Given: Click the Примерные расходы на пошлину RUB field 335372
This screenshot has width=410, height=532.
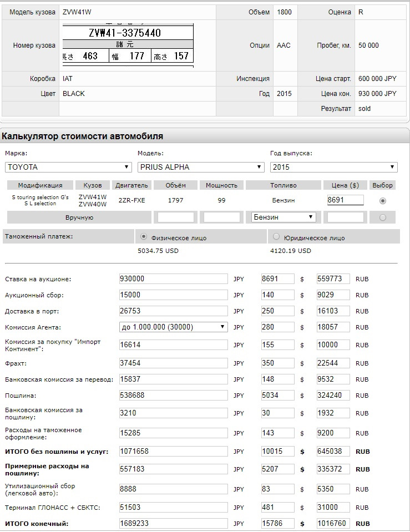Looking at the screenshot, I should [333, 469].
